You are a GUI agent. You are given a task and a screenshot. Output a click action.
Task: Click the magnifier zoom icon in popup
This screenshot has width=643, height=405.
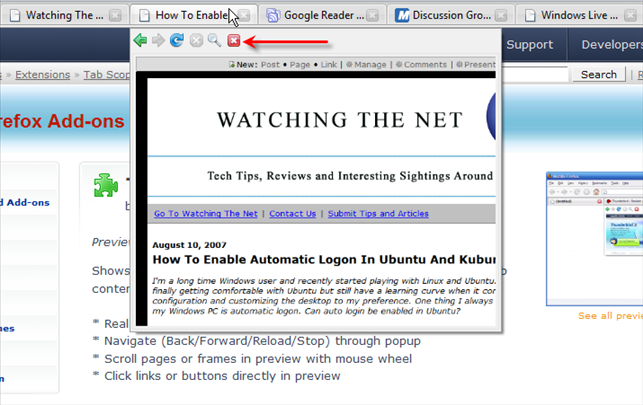(214, 40)
